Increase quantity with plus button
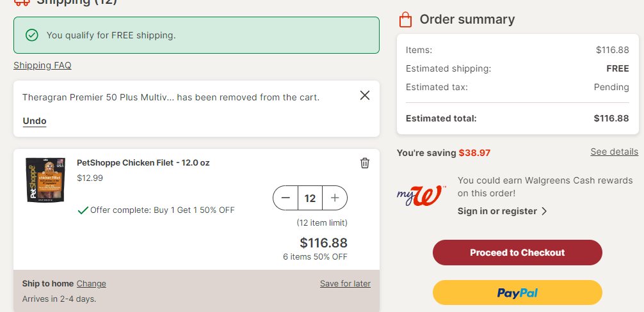The image size is (644, 312). [x=335, y=198]
